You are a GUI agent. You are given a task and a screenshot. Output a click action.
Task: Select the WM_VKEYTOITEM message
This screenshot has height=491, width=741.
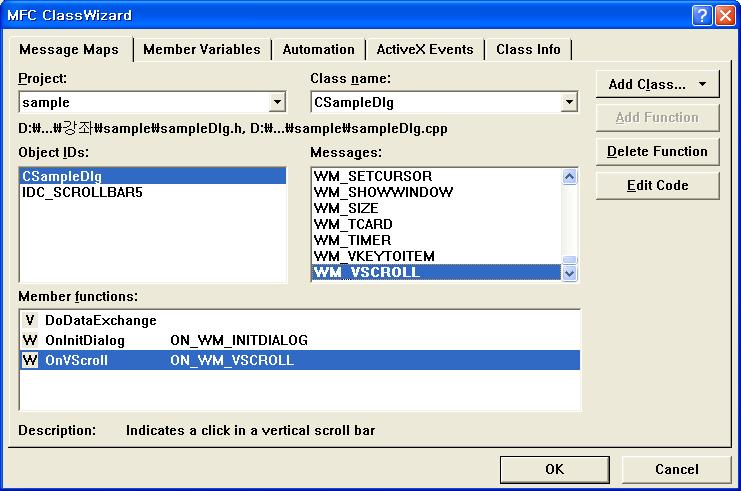pos(437,257)
